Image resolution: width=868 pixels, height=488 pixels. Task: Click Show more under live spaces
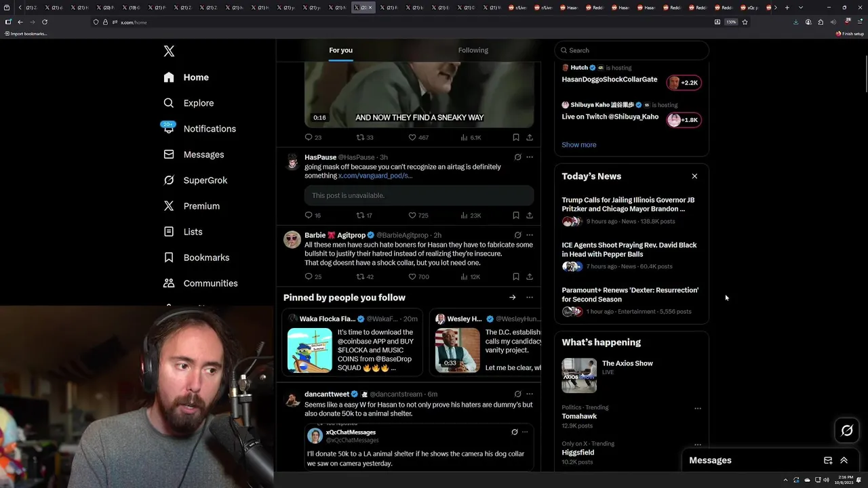point(579,144)
